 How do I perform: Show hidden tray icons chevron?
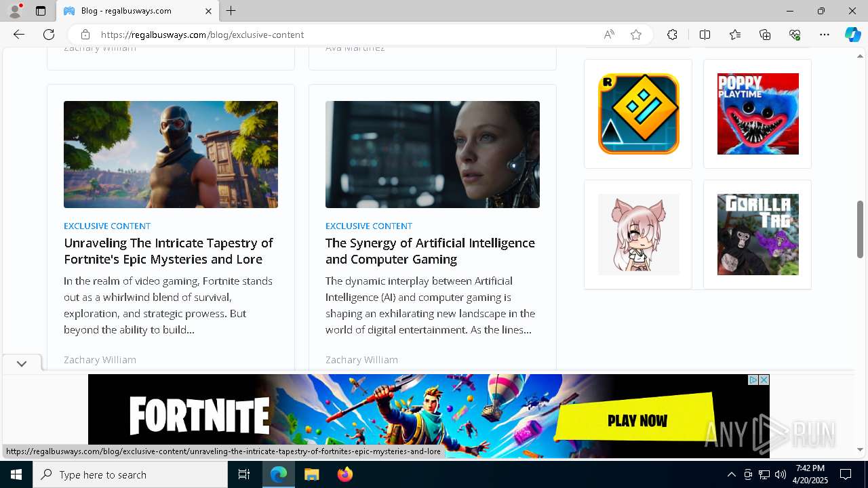coord(731,474)
